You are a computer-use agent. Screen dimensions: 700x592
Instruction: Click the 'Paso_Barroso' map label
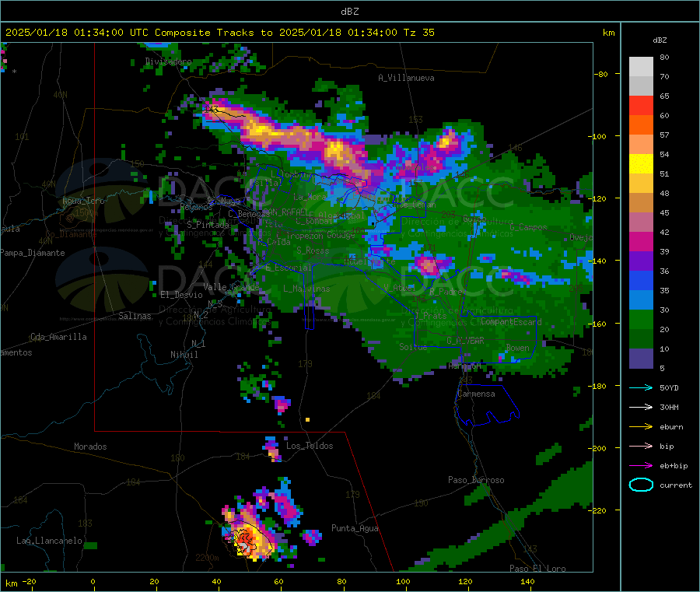476,480
